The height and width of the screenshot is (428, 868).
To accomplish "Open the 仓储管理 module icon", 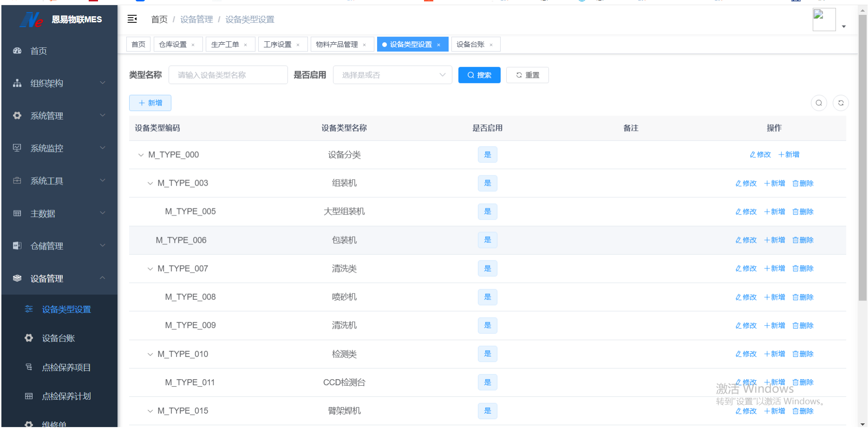I will [x=17, y=246].
